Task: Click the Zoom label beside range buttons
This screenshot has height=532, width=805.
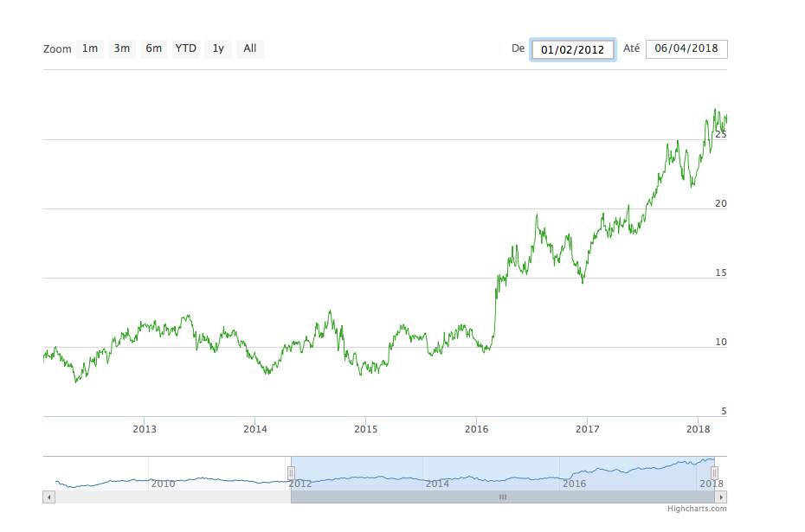Action: [x=57, y=49]
